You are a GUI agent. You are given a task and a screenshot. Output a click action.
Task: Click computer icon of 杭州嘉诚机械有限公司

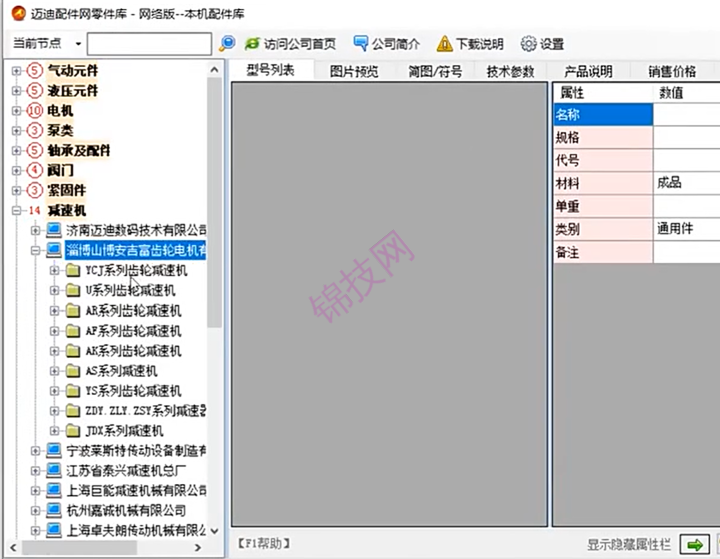click(x=54, y=510)
